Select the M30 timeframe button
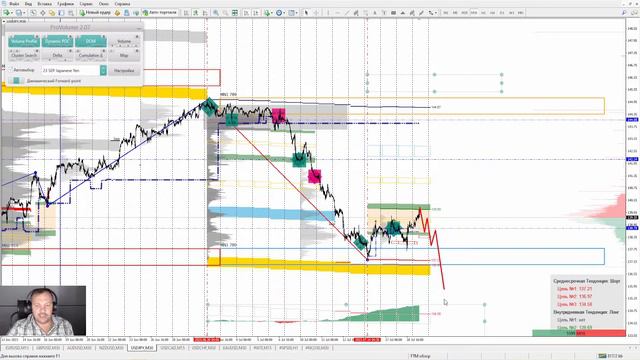Viewport: 640px width, 360px height. click(474, 13)
